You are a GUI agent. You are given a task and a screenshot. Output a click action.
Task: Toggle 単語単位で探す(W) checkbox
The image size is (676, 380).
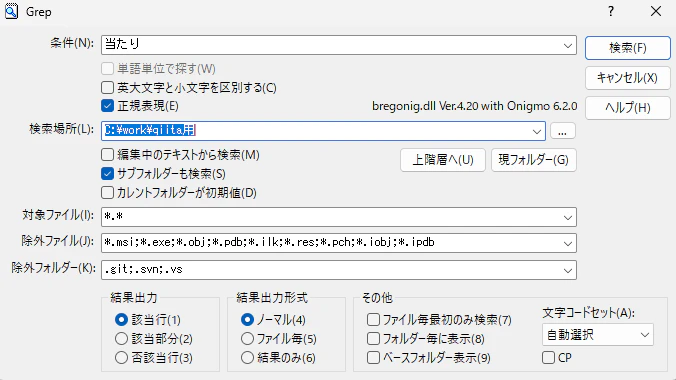pos(107,69)
